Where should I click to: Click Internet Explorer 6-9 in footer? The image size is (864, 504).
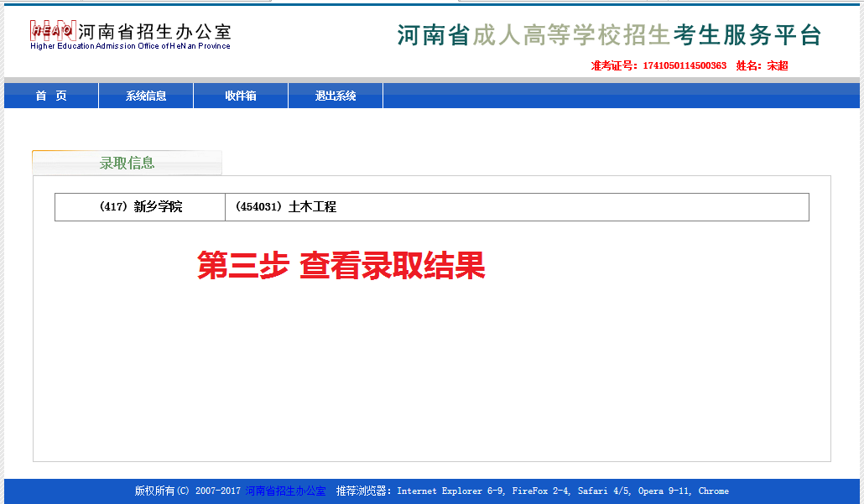[451, 491]
